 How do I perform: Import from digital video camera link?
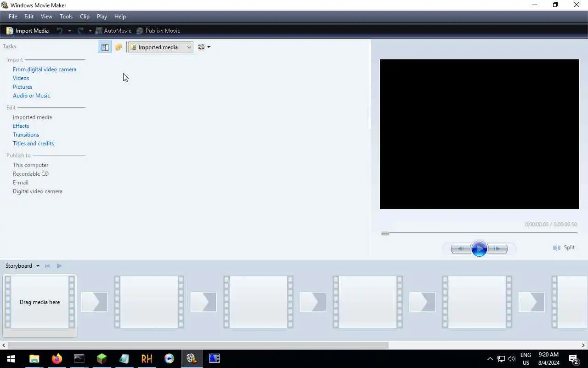[x=45, y=69]
